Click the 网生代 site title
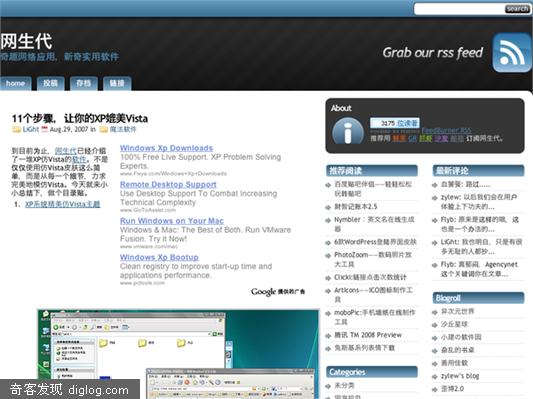 tap(26, 41)
